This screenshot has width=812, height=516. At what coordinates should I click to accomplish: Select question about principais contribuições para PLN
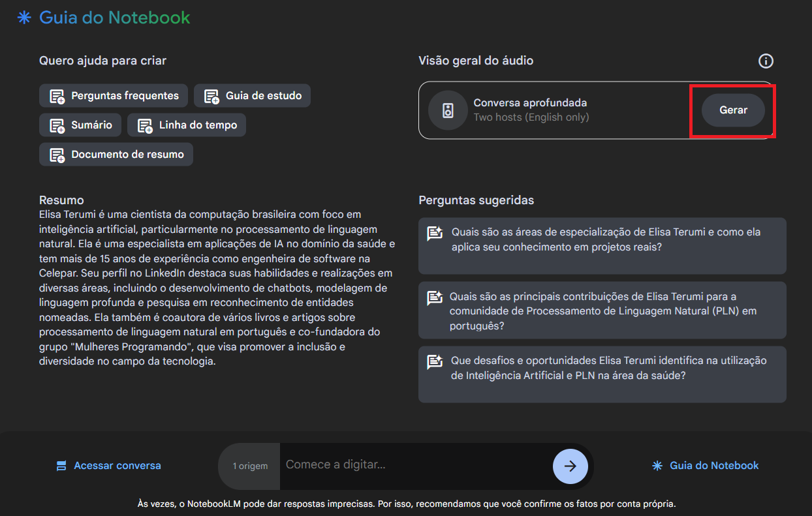pyautogui.click(x=602, y=311)
